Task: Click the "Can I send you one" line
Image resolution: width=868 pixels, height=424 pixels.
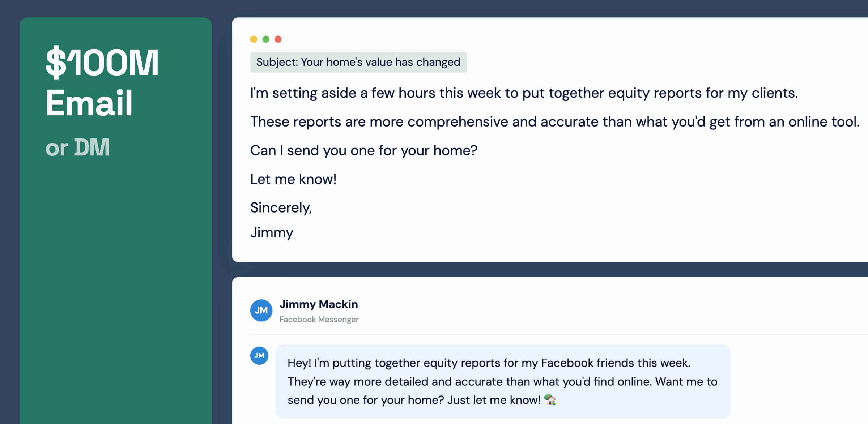Action: coord(363,150)
